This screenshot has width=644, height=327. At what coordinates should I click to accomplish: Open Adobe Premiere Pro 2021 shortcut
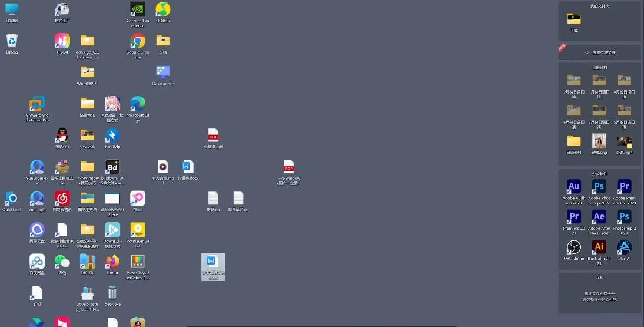click(x=625, y=187)
